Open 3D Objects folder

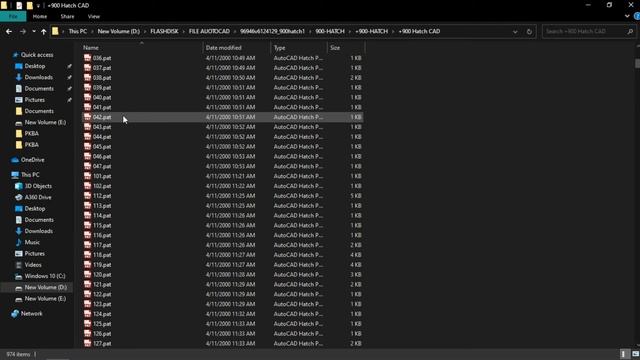pyautogui.click(x=38, y=186)
